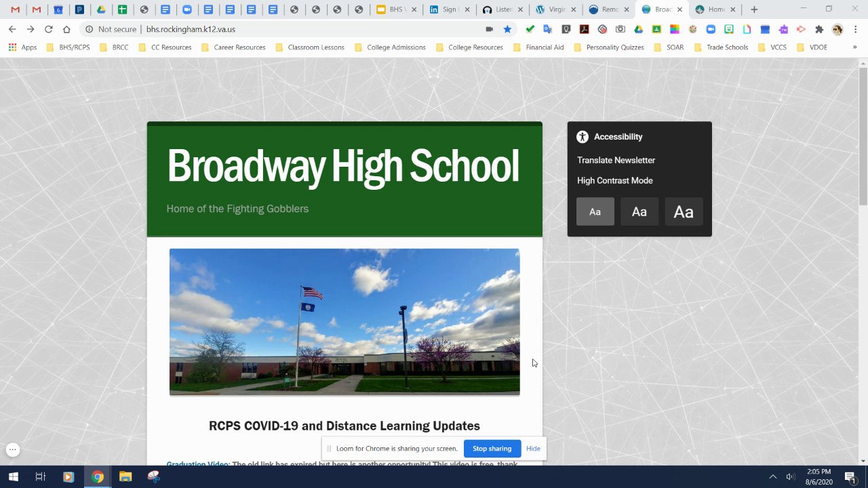View site information for Not secure
Image resolution: width=868 pixels, height=488 pixels.
[108, 29]
